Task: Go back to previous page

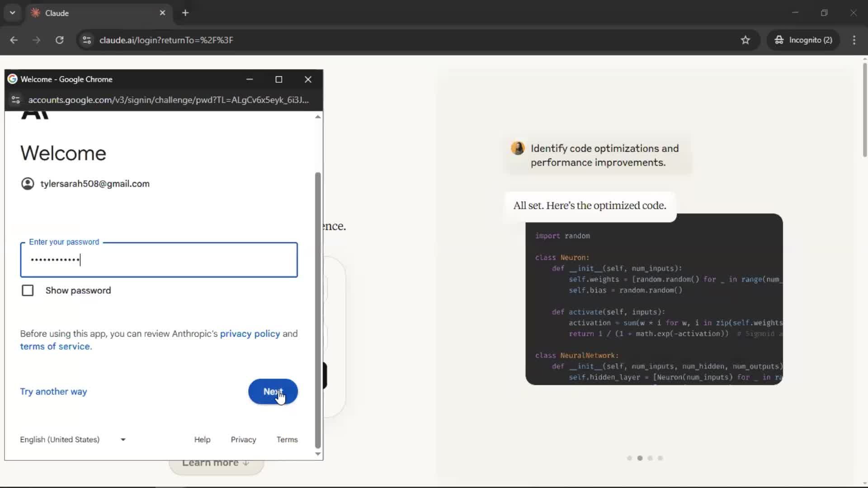Action: click(x=14, y=40)
